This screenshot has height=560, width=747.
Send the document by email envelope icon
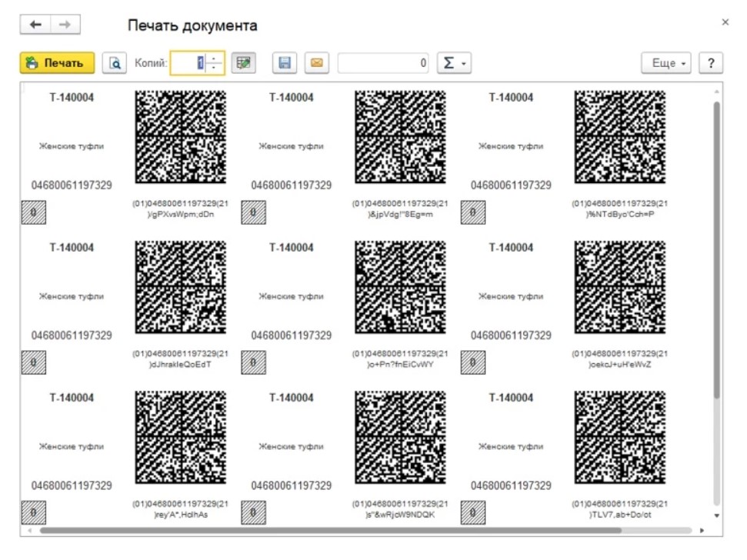point(315,63)
